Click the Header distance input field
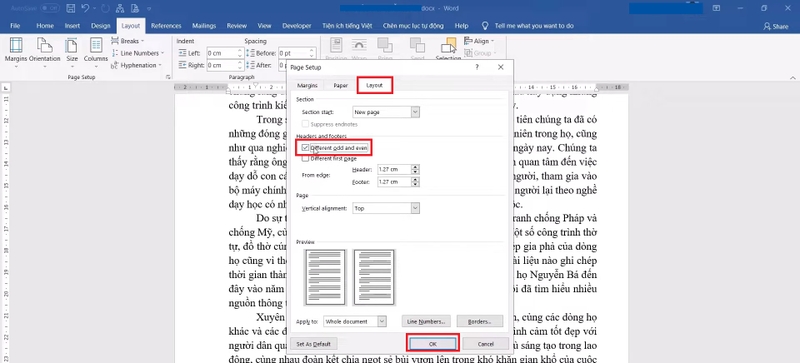This screenshot has height=363, width=800. coord(394,170)
